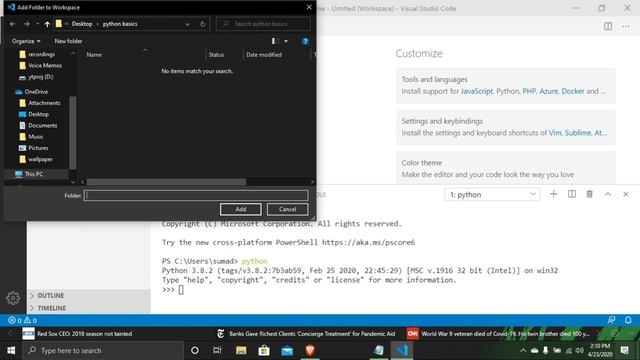The image size is (640, 360).
Task: Refresh the python basics folder view
Action: [202, 24]
